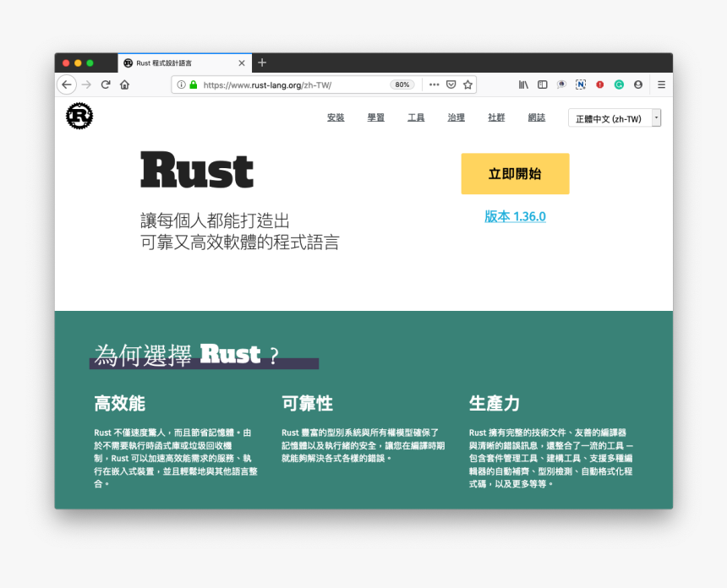Open the 治理 navigation link
The image size is (727, 588).
pyautogui.click(x=456, y=117)
